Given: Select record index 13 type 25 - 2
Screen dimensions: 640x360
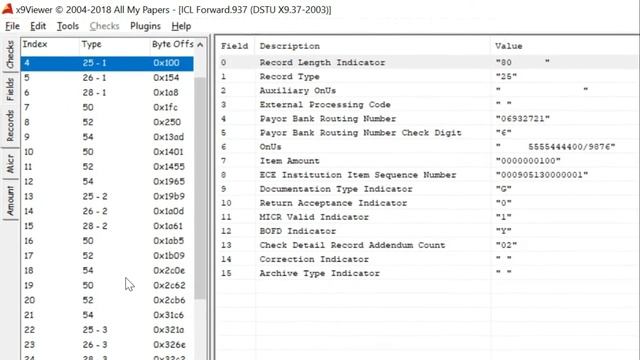Looking at the screenshot, I should coord(107,196).
